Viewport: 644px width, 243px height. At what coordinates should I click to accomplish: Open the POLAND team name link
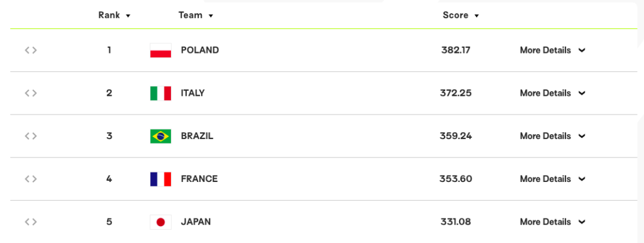click(x=200, y=50)
